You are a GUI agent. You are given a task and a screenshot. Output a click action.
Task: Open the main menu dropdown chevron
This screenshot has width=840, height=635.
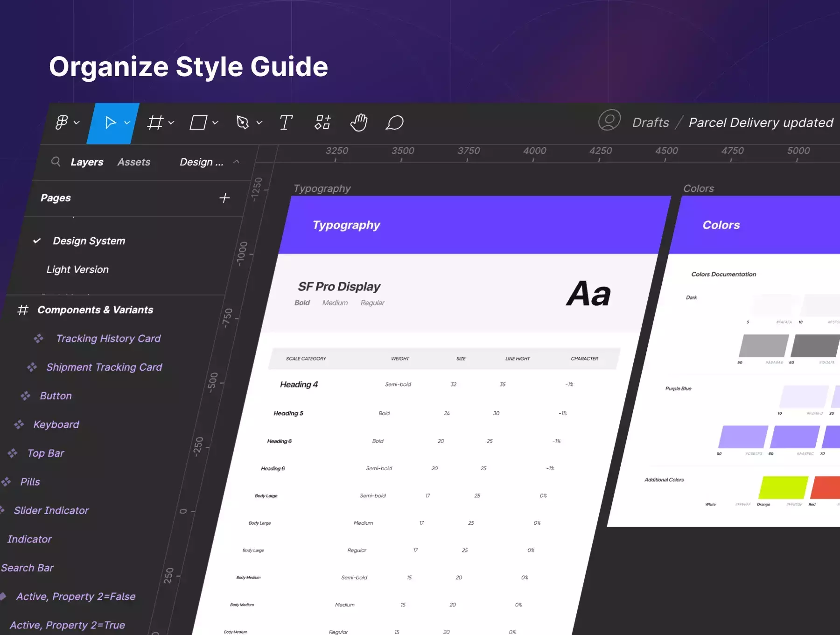77,122
